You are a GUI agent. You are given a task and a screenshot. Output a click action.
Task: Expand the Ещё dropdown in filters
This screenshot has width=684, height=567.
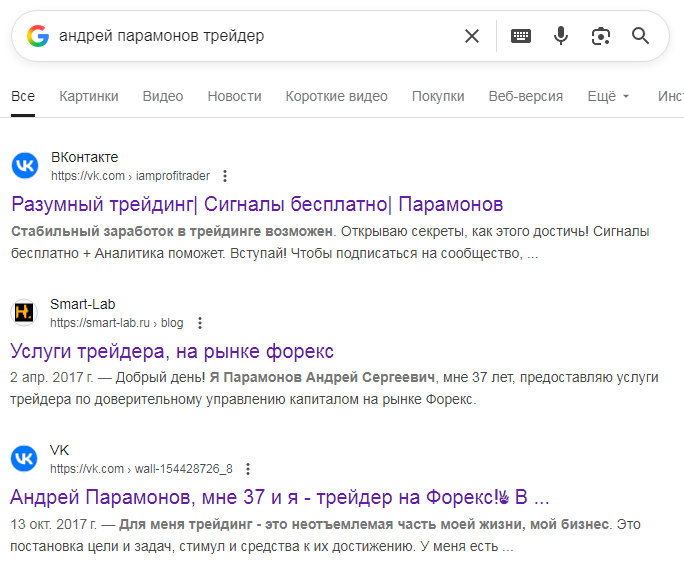click(609, 96)
